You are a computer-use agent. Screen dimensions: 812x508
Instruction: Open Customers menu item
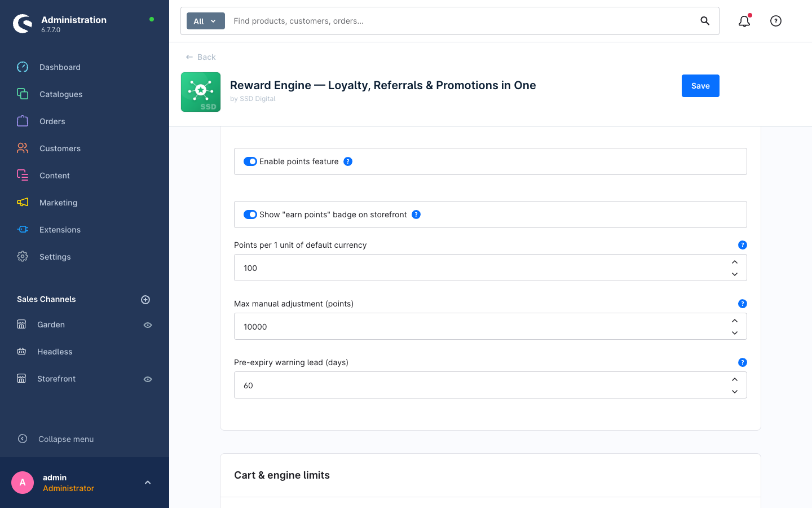click(x=60, y=148)
